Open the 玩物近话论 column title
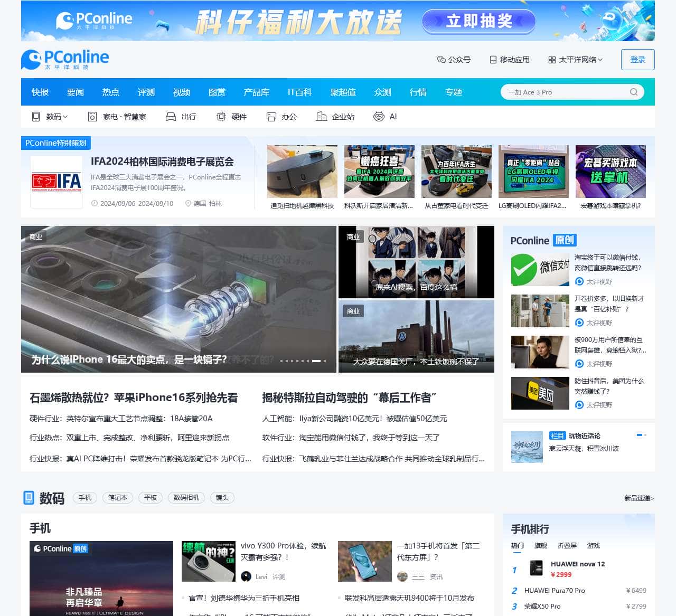 click(x=584, y=436)
